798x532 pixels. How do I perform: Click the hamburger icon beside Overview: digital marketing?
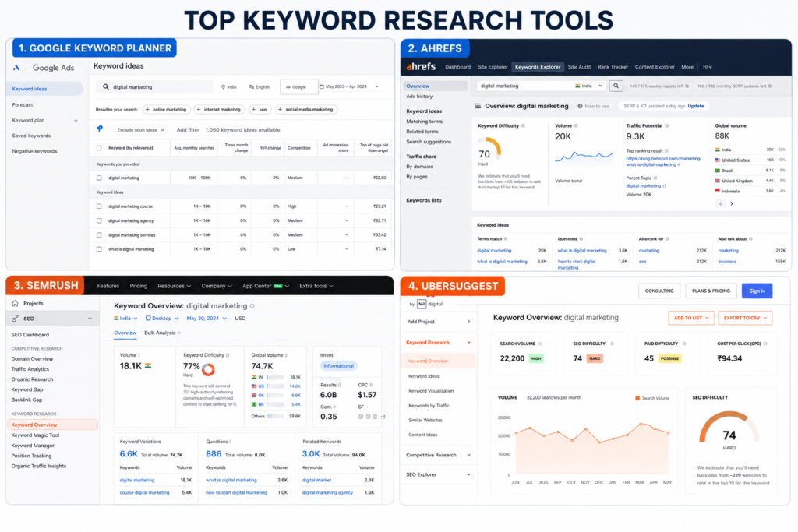coord(478,106)
